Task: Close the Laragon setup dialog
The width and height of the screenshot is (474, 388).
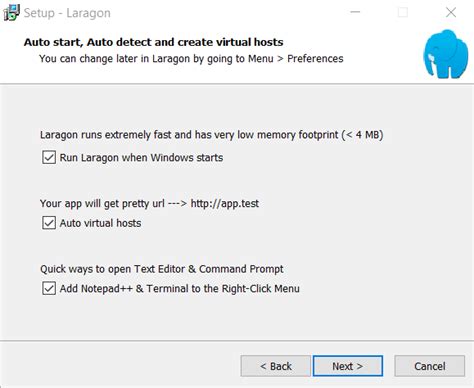Action: point(451,13)
